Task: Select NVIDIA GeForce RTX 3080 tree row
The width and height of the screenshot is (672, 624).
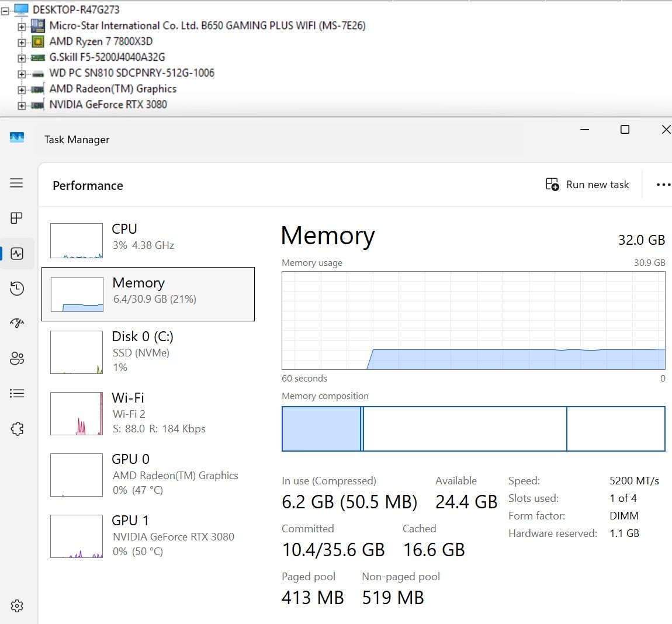Action: tap(108, 104)
